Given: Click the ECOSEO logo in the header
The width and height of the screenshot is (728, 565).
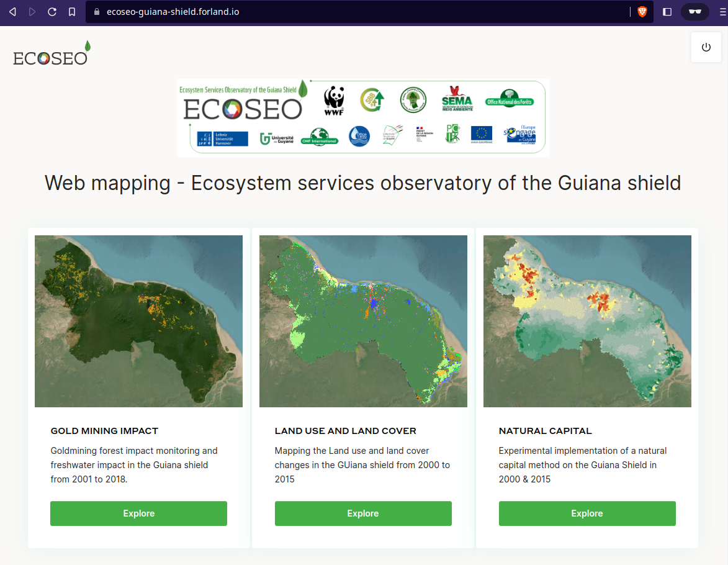Looking at the screenshot, I should tap(52, 53).
